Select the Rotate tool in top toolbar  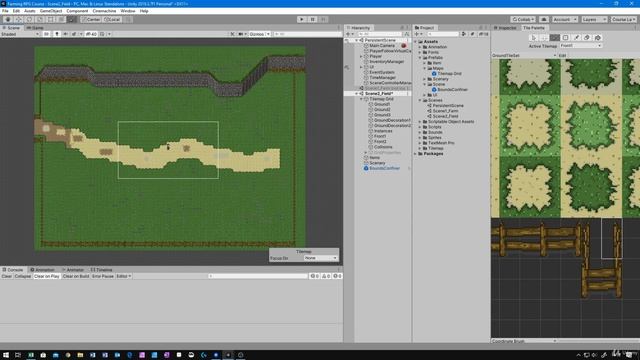click(x=29, y=19)
